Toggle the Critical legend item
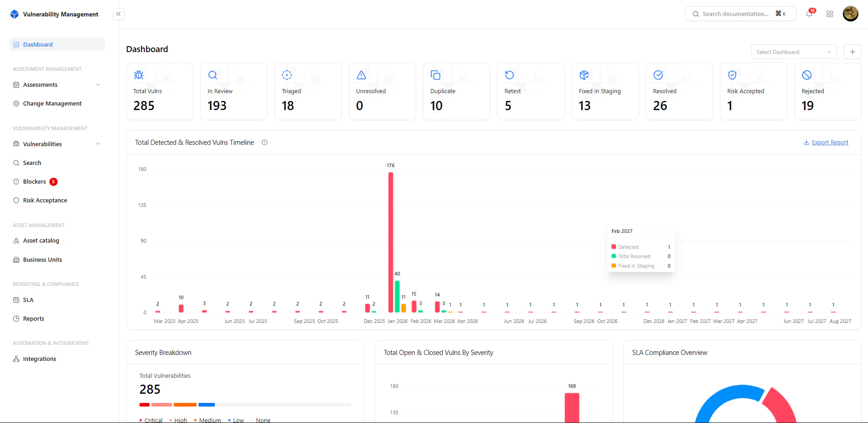The height and width of the screenshot is (423, 868). point(151,420)
